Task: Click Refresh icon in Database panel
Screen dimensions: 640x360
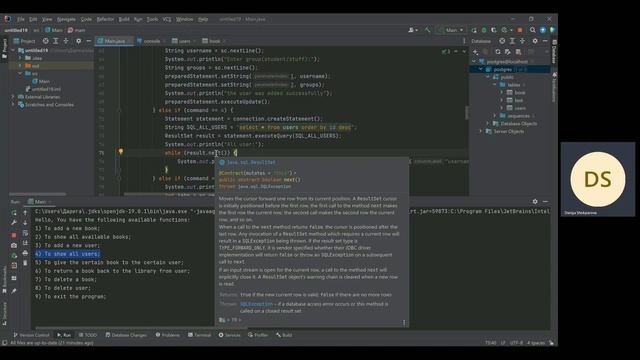Action: [498, 52]
